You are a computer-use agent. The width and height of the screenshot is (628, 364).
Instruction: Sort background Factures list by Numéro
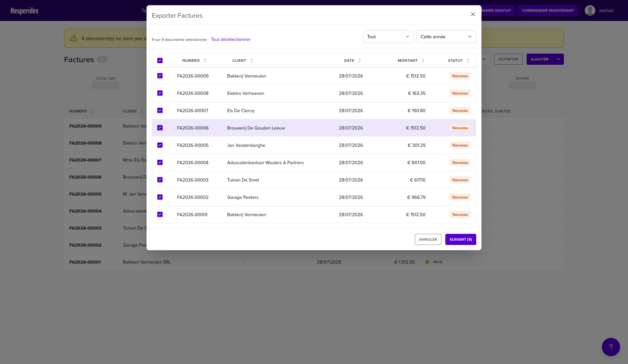[x=92, y=111]
